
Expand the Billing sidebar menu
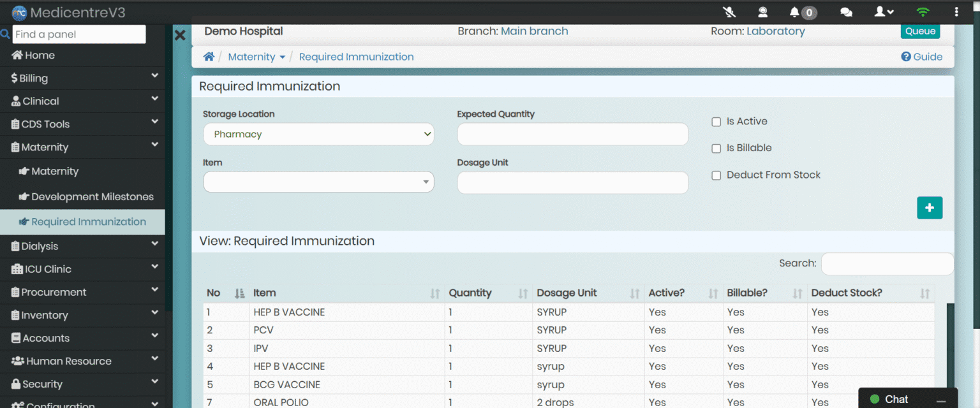pos(82,78)
